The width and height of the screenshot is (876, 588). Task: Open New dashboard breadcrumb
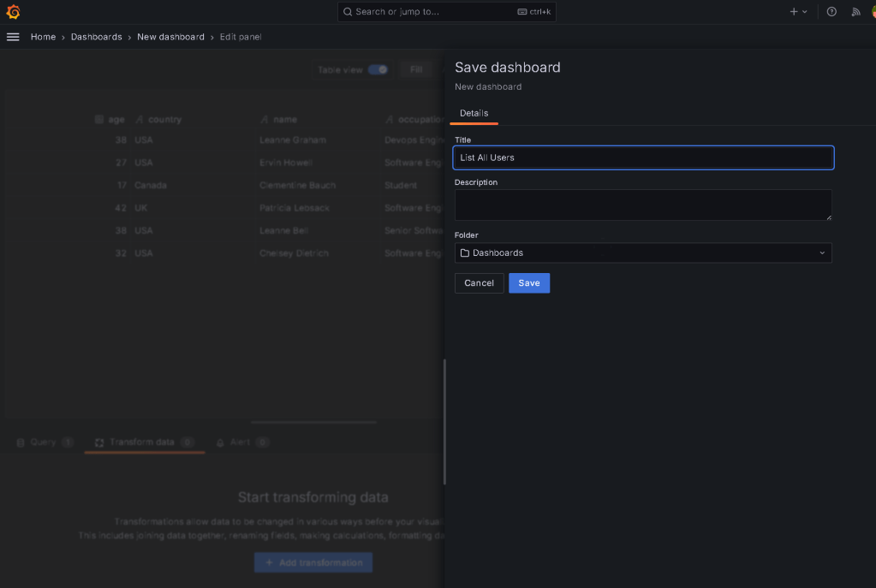click(170, 37)
